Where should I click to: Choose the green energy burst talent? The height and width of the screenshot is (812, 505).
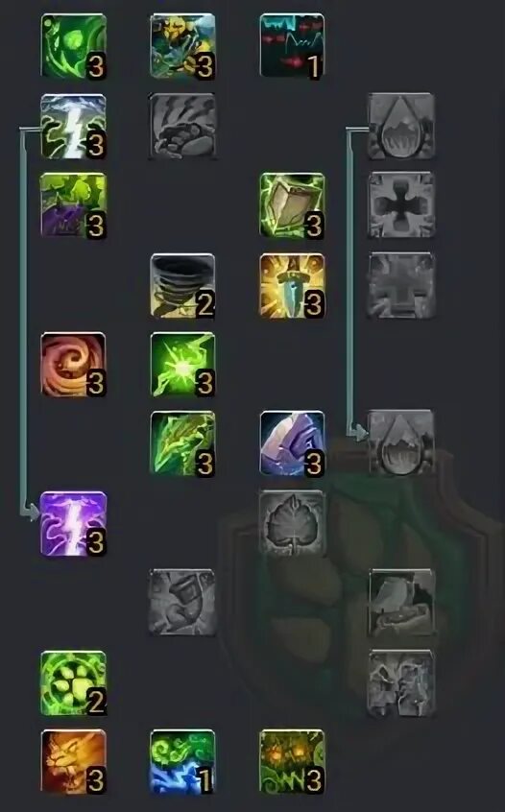182,365
